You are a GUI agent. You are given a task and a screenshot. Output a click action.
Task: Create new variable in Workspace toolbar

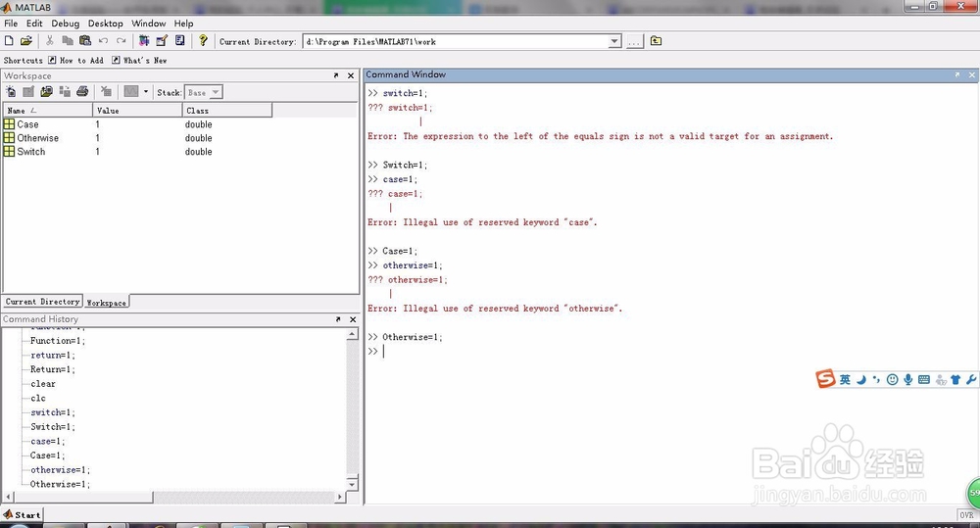[11, 92]
